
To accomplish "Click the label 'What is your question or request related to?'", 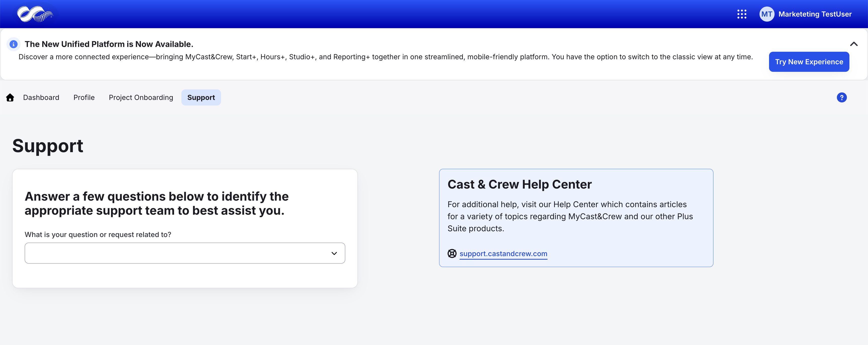I will pos(98,235).
